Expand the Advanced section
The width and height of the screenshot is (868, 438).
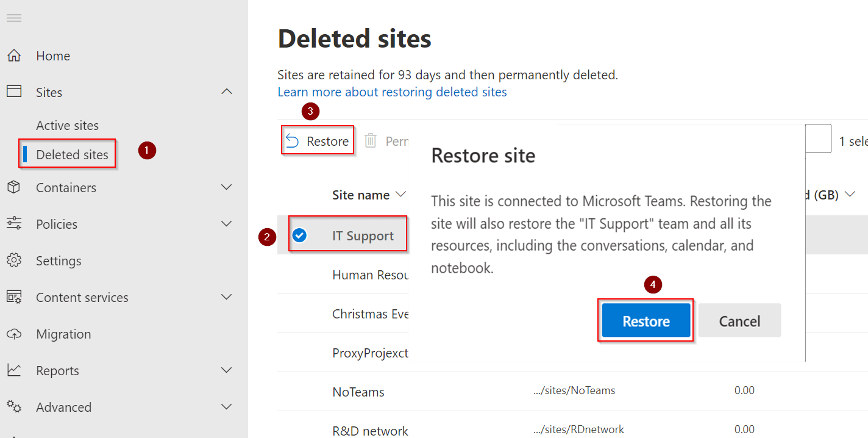(226, 407)
